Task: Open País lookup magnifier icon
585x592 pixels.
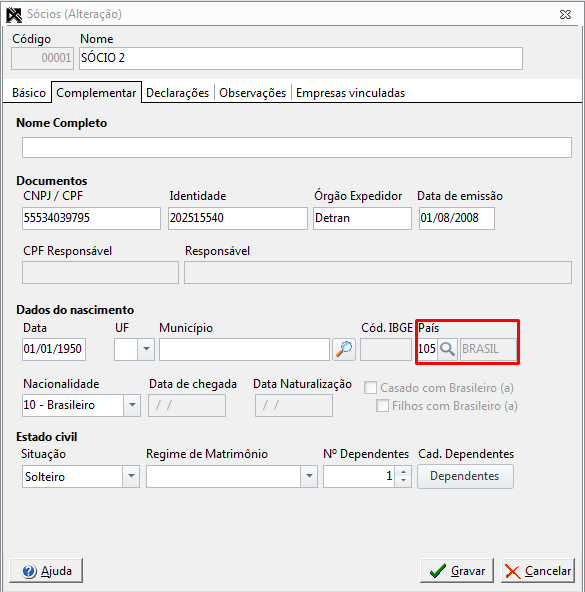Action: coord(447,349)
